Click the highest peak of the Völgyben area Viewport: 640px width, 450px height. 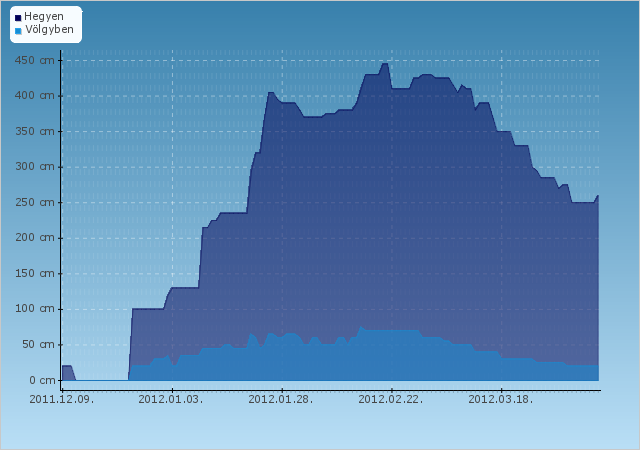coord(360,327)
